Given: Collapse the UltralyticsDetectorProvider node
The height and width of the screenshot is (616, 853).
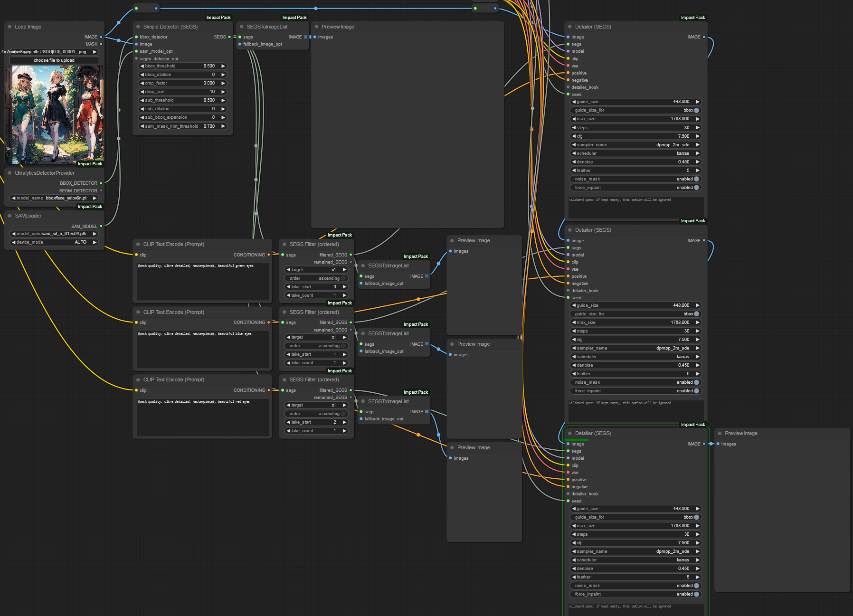Looking at the screenshot, I should tap(10, 172).
